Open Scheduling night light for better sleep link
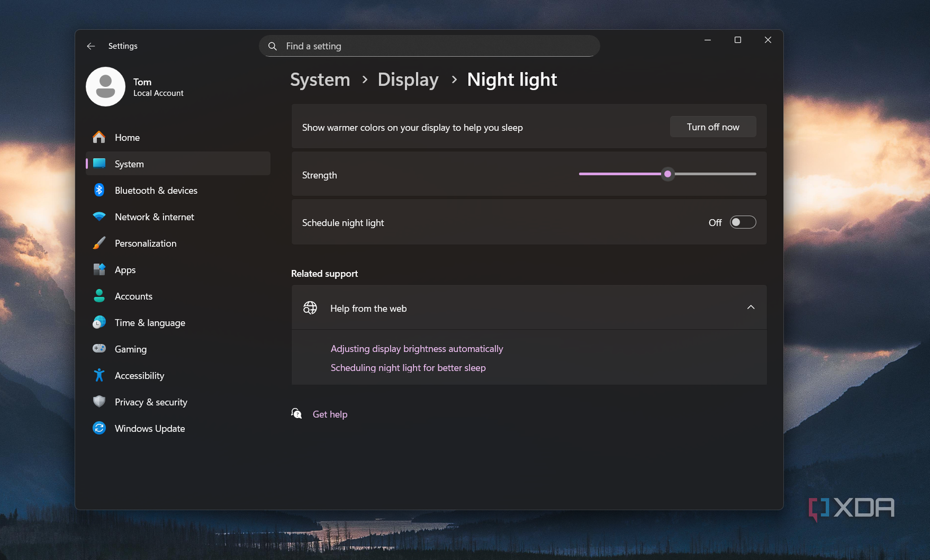The width and height of the screenshot is (930, 560). pos(408,368)
